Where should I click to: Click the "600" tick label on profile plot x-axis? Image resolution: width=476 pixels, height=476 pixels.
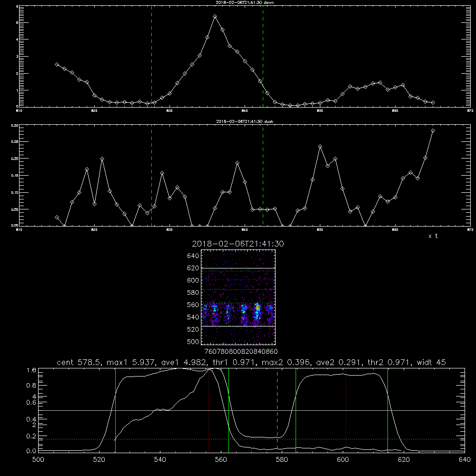pos(343,459)
